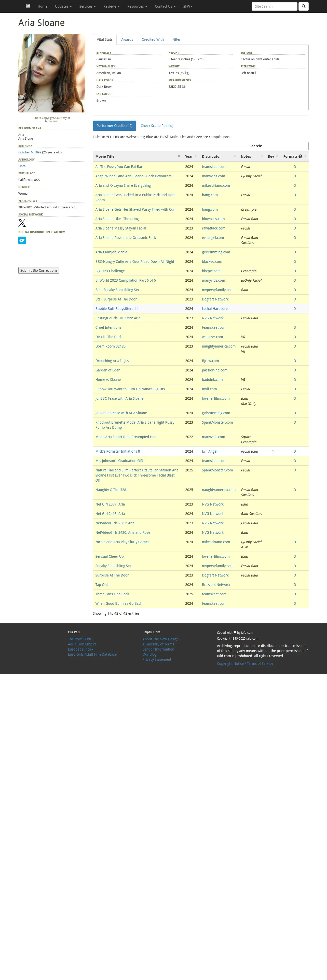This screenshot has width=327, height=980.
Task: Open About The New Design link
Action: click(161, 639)
